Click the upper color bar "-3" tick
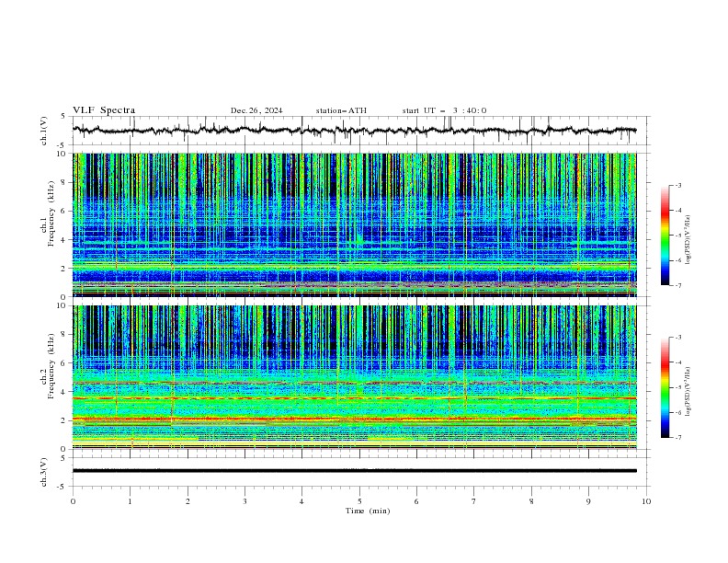This screenshot has width=728, height=563. click(677, 185)
